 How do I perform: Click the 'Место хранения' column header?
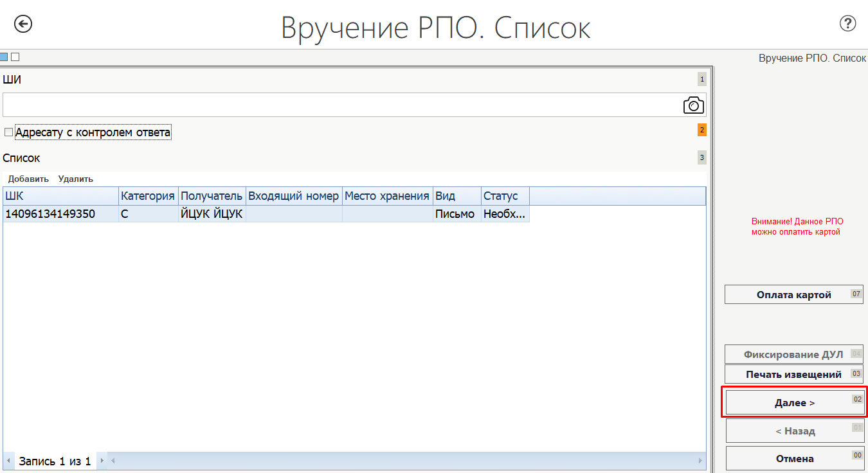(x=388, y=196)
